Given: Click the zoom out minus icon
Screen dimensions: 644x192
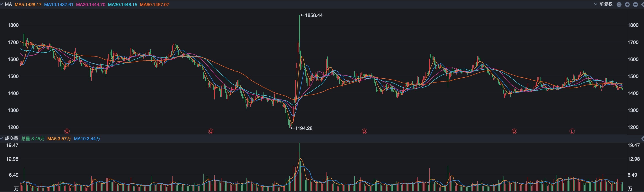Looking at the screenshot, I should coord(635,5).
